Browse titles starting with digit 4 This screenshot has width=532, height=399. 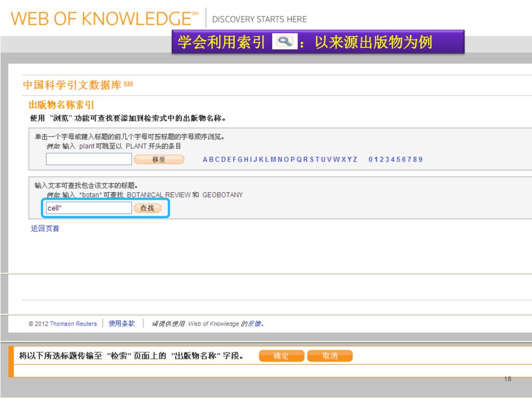(393, 159)
